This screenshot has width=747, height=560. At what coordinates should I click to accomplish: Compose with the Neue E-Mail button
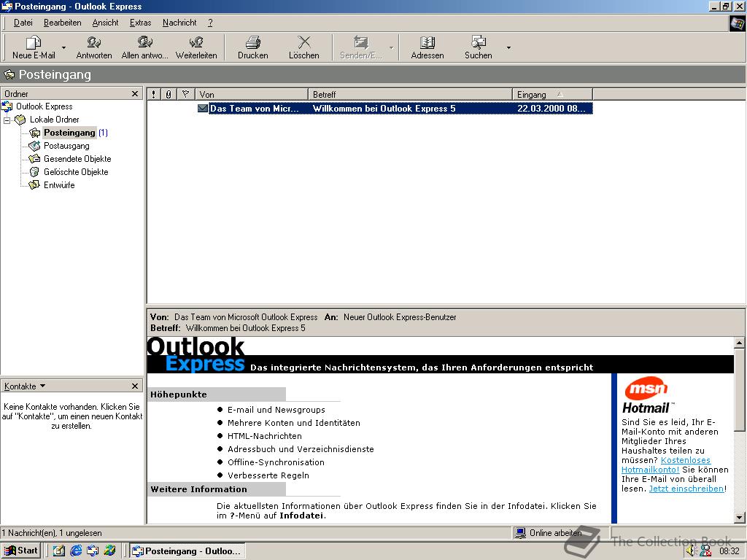pos(34,47)
